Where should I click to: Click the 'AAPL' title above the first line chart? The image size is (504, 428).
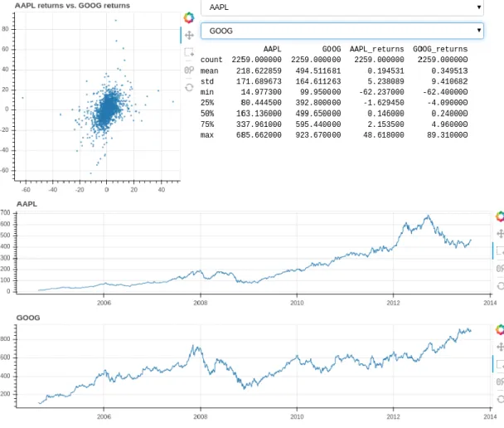(x=27, y=204)
